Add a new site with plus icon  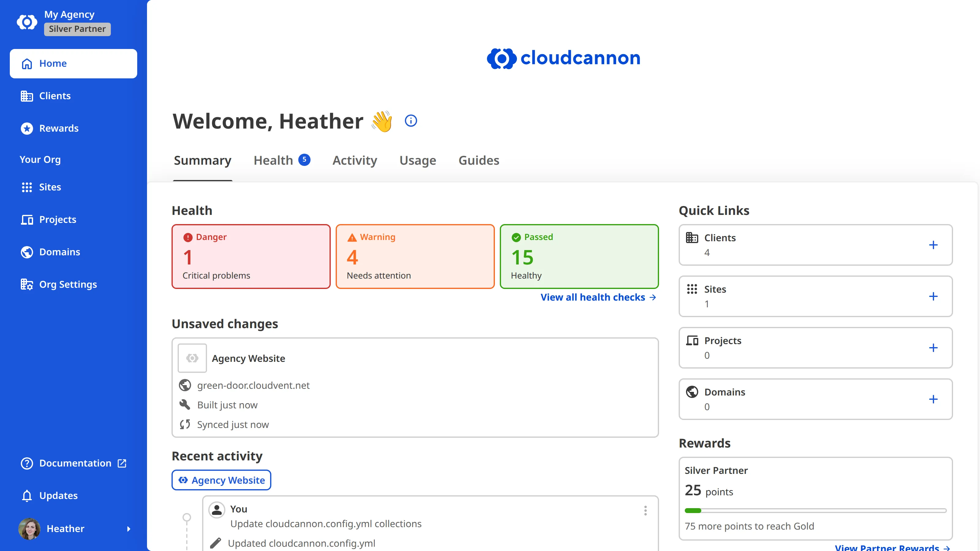point(933,296)
